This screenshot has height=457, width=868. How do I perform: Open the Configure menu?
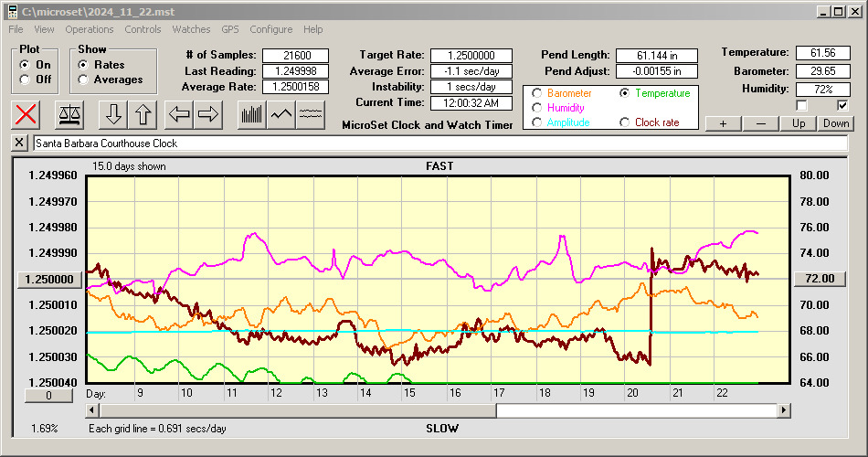click(x=270, y=29)
